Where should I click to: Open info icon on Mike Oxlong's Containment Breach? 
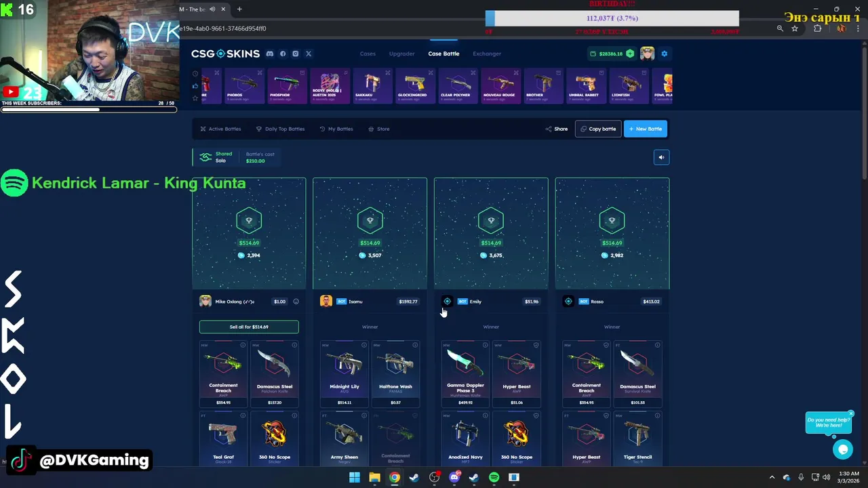243,345
